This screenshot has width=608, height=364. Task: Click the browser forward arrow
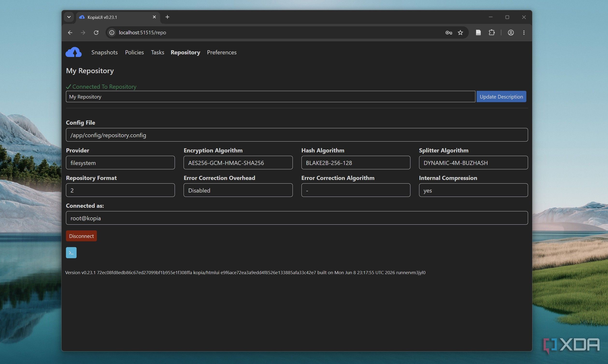83,32
